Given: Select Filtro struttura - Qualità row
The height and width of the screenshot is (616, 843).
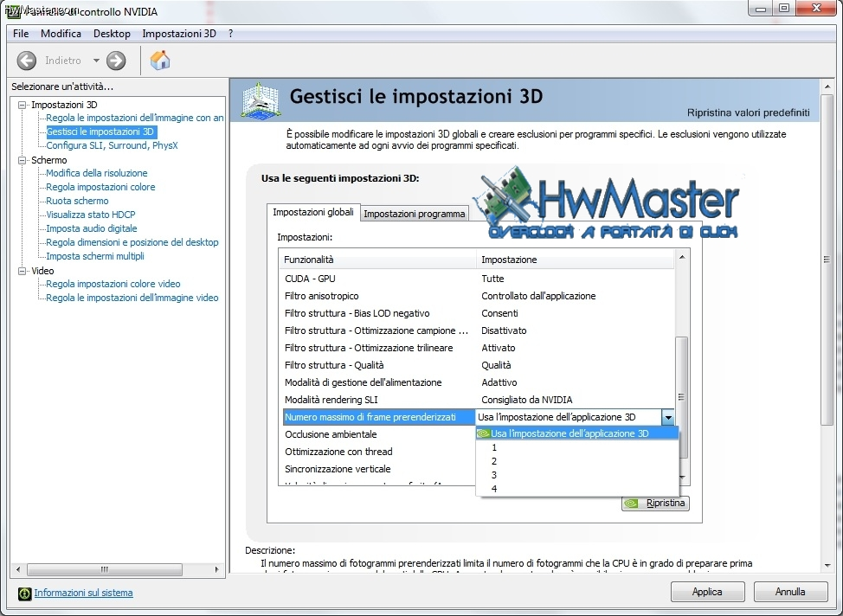Looking at the screenshot, I should 479,365.
